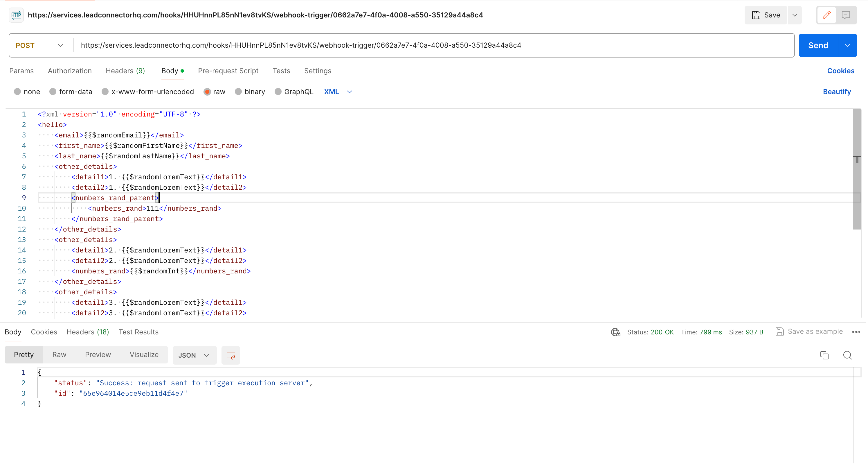Open the Test Results response tab

(138, 332)
